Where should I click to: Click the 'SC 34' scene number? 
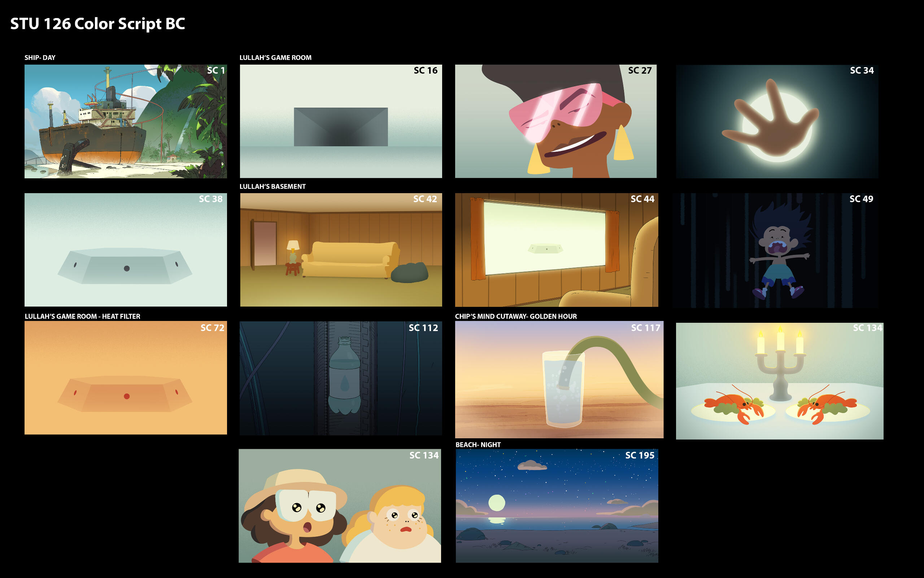[x=862, y=70]
